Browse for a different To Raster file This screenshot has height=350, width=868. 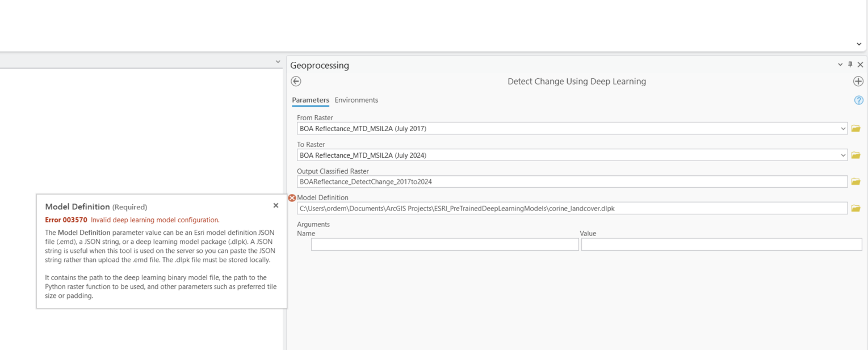click(x=857, y=155)
